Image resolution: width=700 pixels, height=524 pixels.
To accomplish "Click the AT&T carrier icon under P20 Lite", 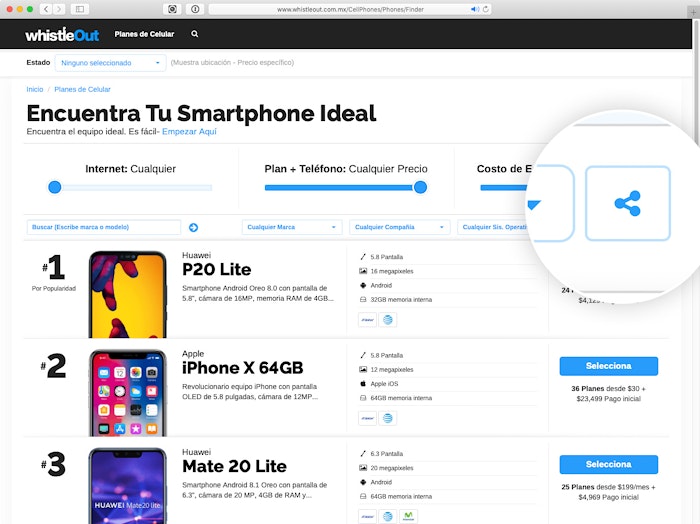I will point(388,320).
